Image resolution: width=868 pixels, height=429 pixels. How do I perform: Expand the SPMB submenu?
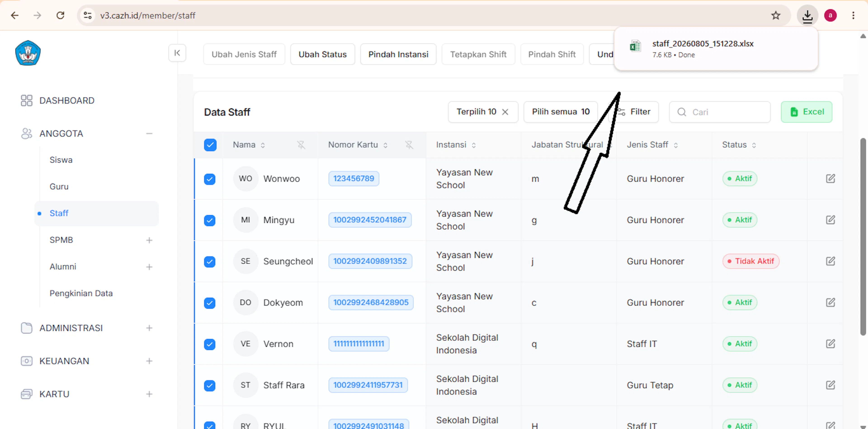(149, 240)
